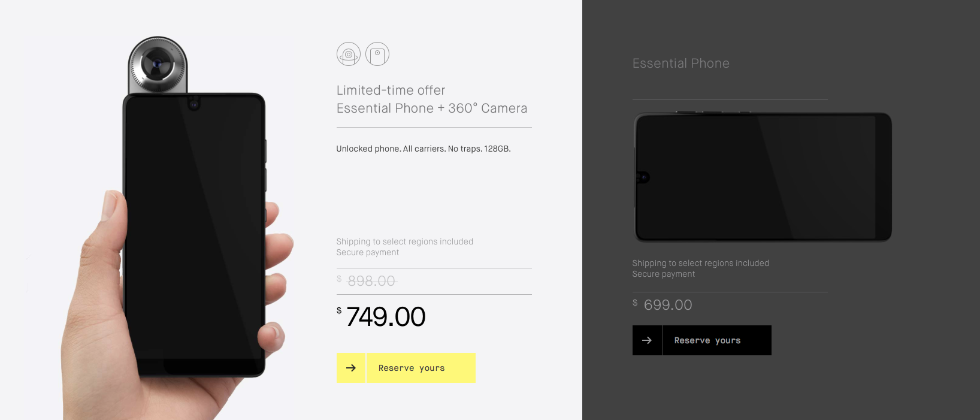Click Shipping to select regions text on light panel

tap(405, 241)
